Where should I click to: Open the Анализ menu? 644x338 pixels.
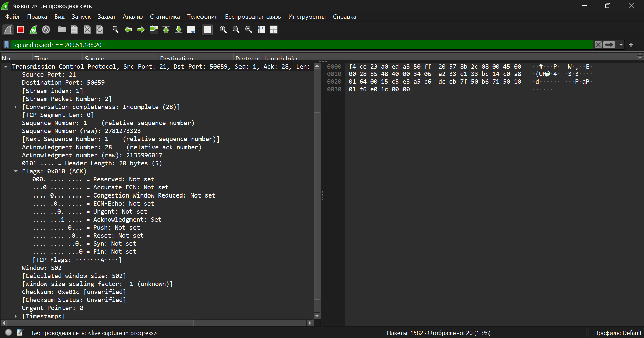pos(132,17)
